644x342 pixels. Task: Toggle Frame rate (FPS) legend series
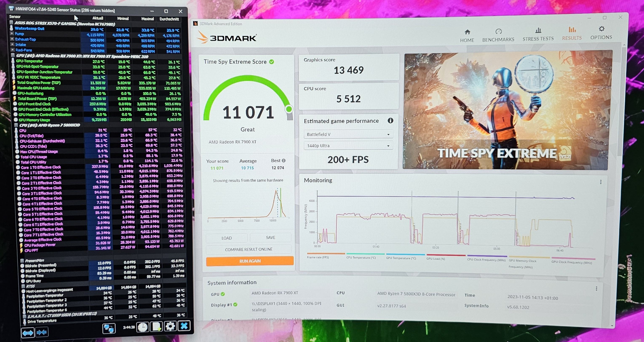point(326,255)
